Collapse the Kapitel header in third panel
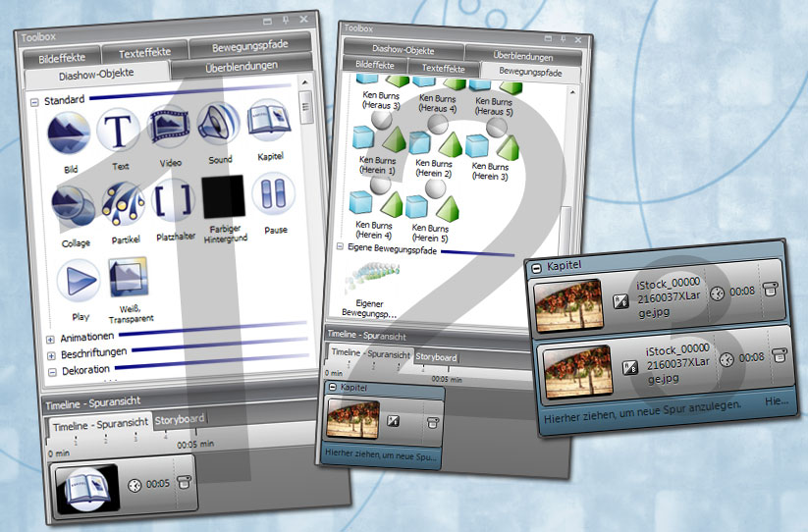 coord(536,268)
